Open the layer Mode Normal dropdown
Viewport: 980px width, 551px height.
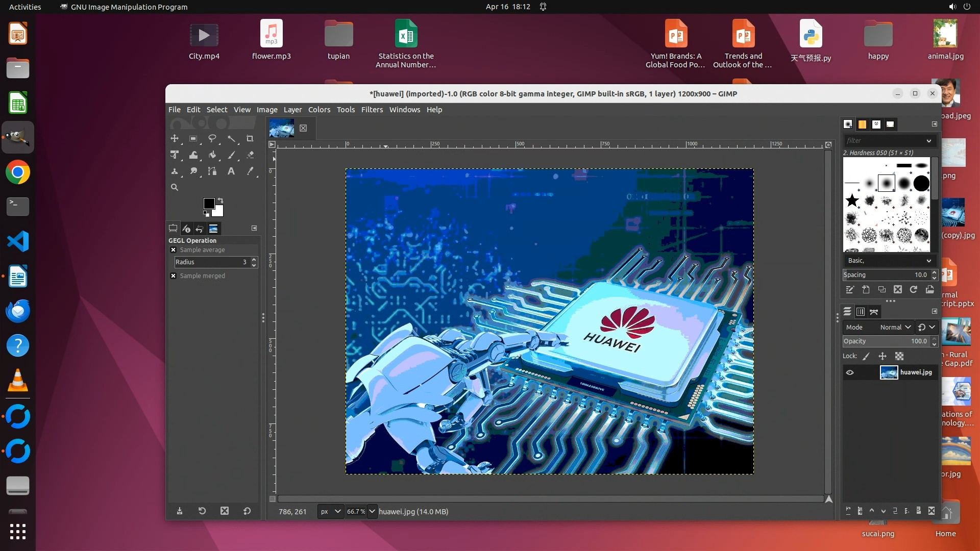(895, 327)
